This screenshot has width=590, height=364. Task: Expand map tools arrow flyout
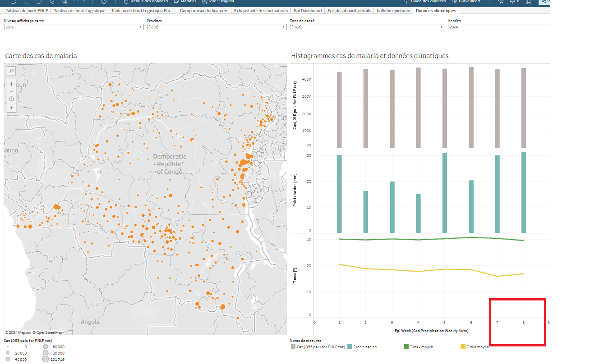(11, 108)
